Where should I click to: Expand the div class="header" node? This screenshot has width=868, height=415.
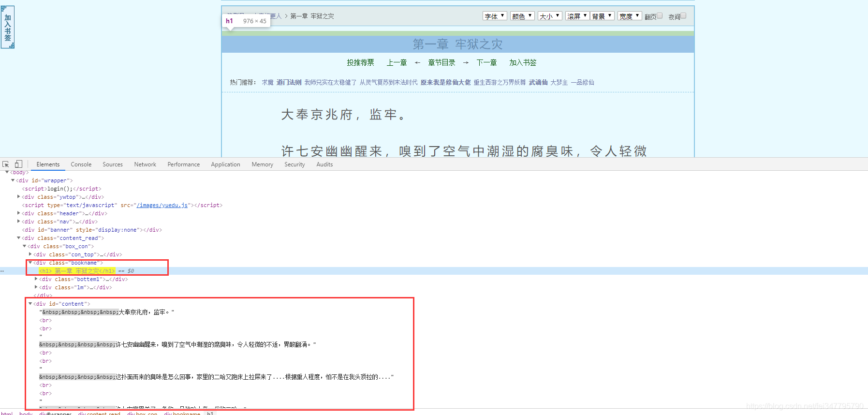[18, 213]
